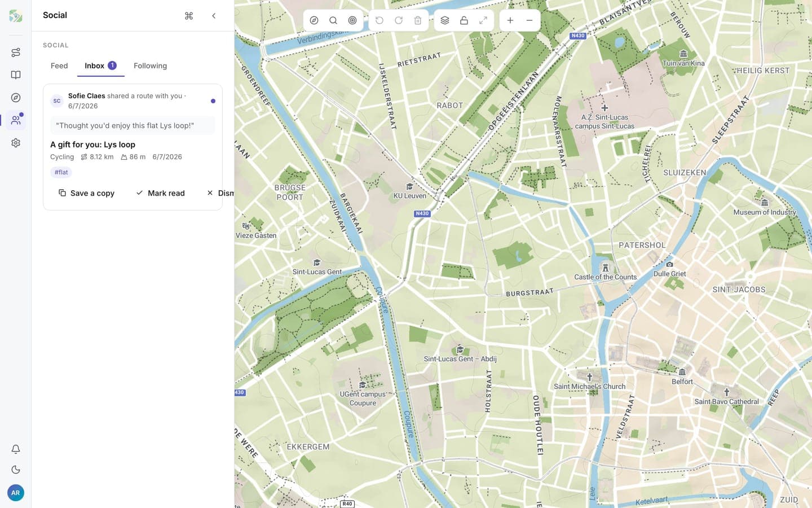
Task: Open the map layers selector
Action: (x=445, y=20)
